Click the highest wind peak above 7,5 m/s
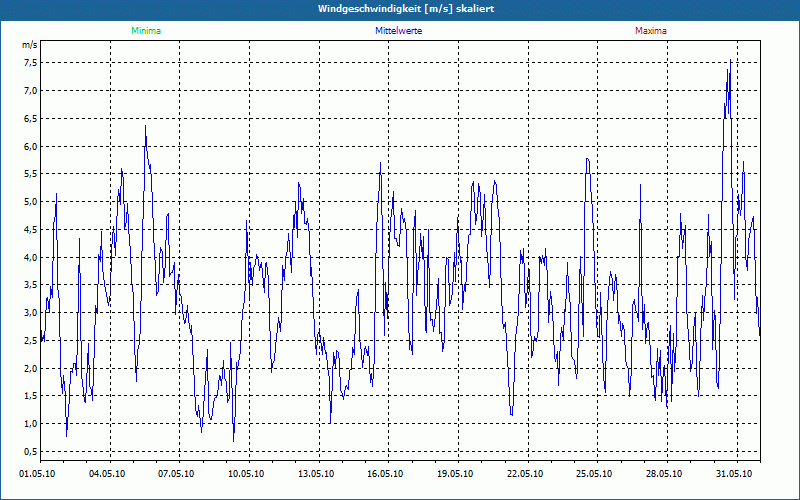Screen dimensions: 800x500 [x=731, y=60]
